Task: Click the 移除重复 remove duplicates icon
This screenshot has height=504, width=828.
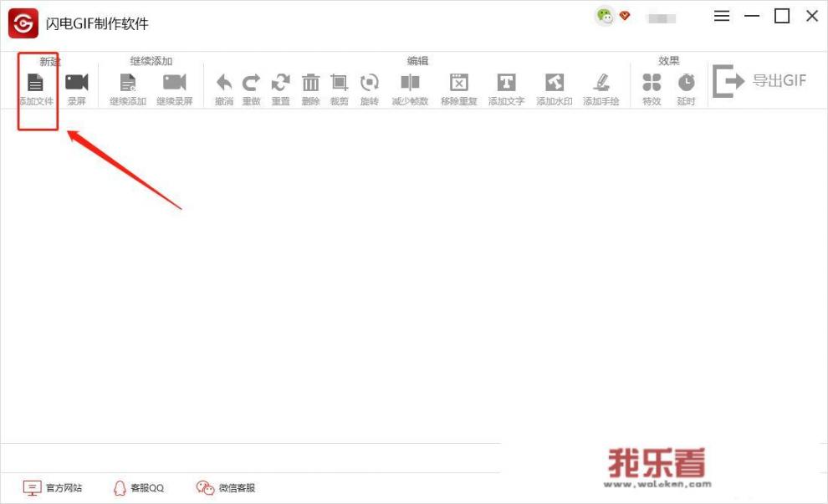Action: (459, 83)
